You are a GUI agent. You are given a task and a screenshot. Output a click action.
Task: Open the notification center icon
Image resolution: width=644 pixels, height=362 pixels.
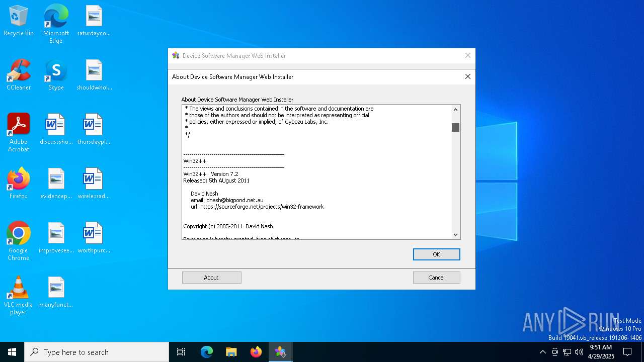pyautogui.click(x=627, y=352)
